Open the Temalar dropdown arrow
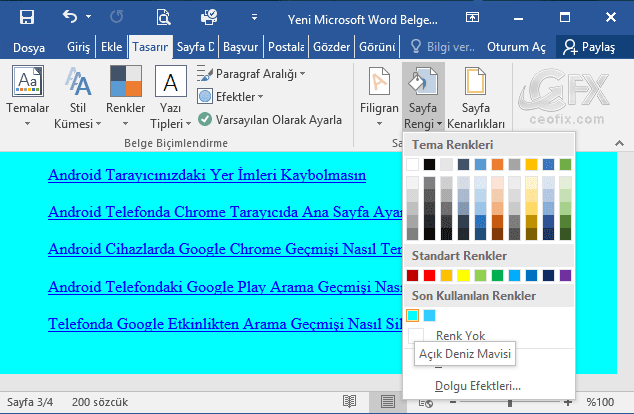 [x=27, y=124]
